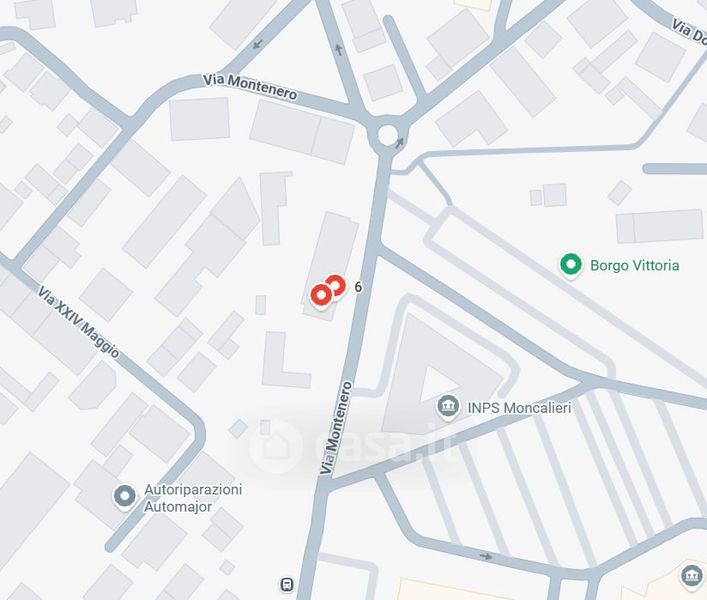Click the bus stop icon
The height and width of the screenshot is (600, 707).
pos(287,584)
